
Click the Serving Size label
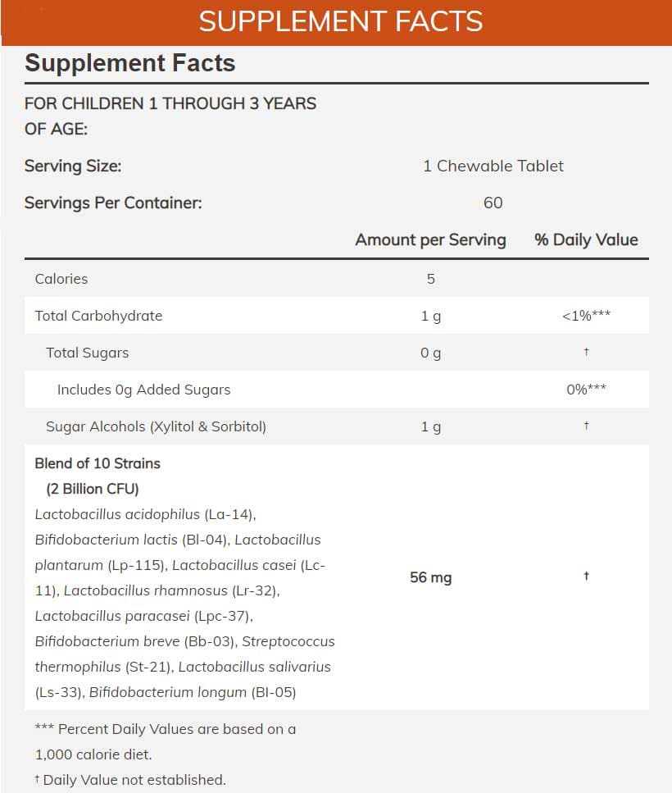[73, 166]
